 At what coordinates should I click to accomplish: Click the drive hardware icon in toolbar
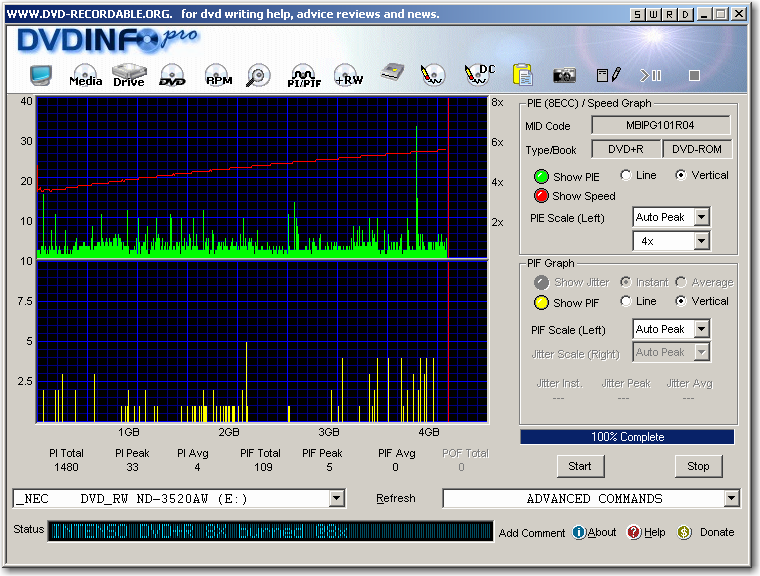click(393, 73)
